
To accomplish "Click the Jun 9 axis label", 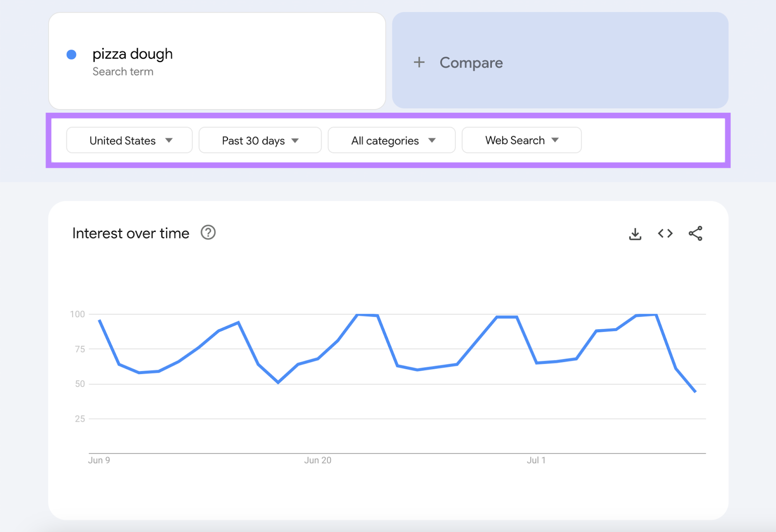I will tap(99, 460).
